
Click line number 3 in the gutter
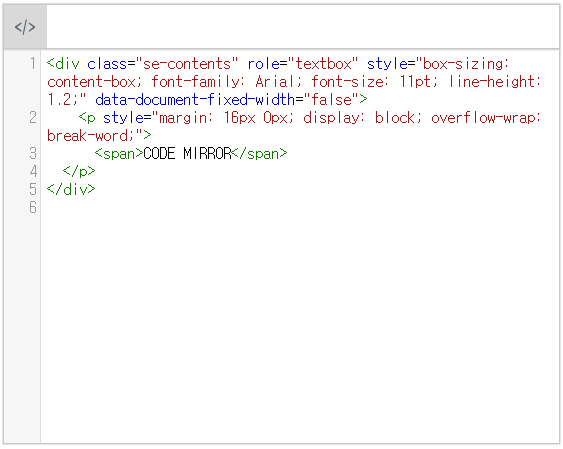[33, 153]
